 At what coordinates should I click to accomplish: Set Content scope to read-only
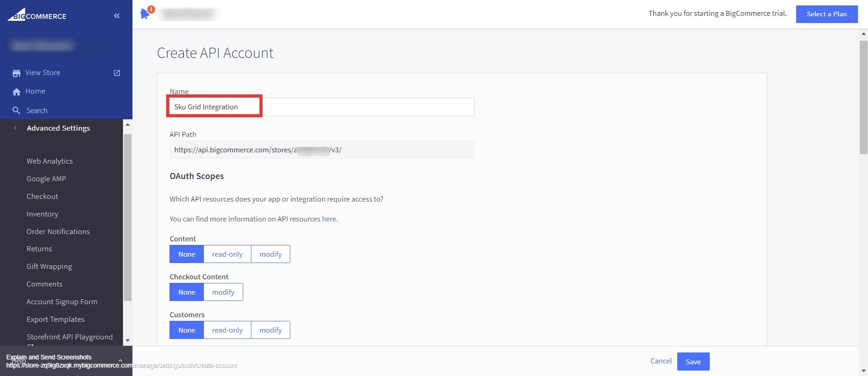227,254
